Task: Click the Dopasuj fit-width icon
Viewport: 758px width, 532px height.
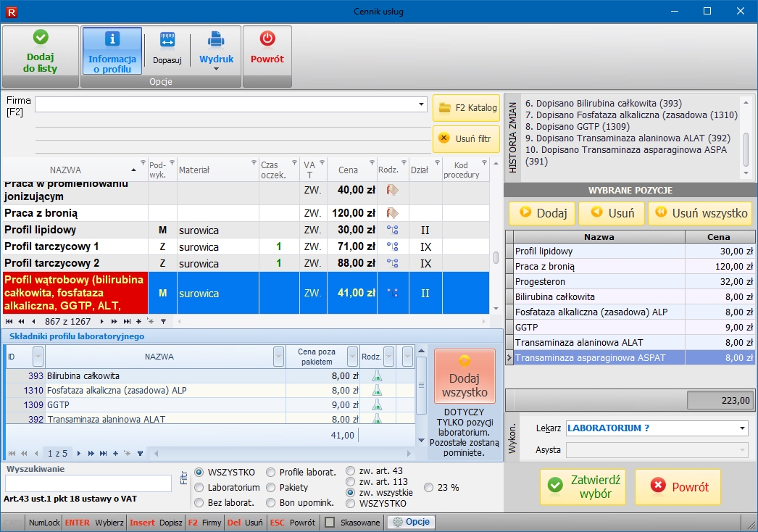Action: click(167, 40)
